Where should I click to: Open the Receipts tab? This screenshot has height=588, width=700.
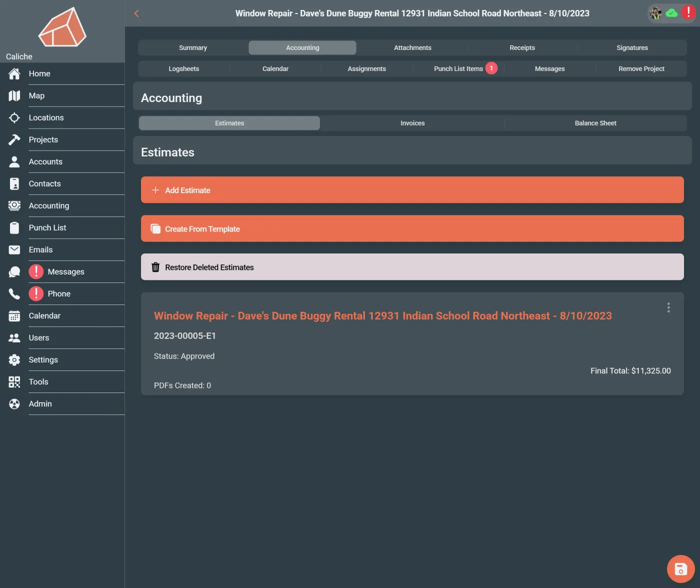click(522, 47)
